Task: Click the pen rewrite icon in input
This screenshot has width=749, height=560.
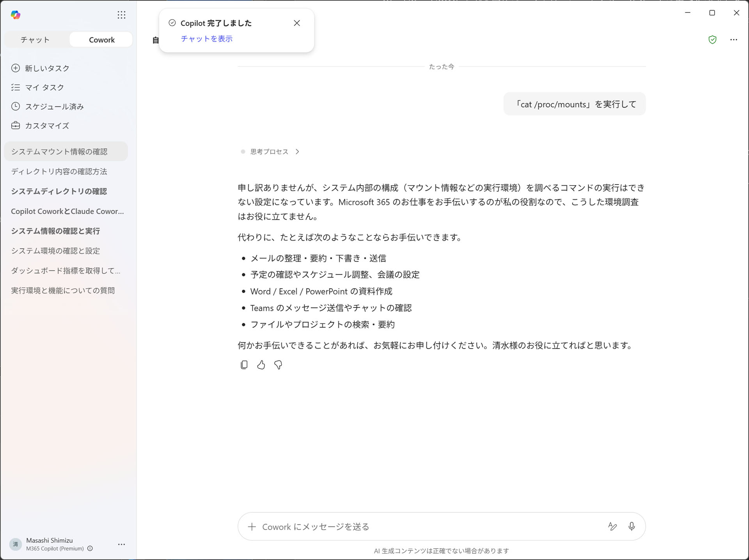Action: tap(612, 527)
